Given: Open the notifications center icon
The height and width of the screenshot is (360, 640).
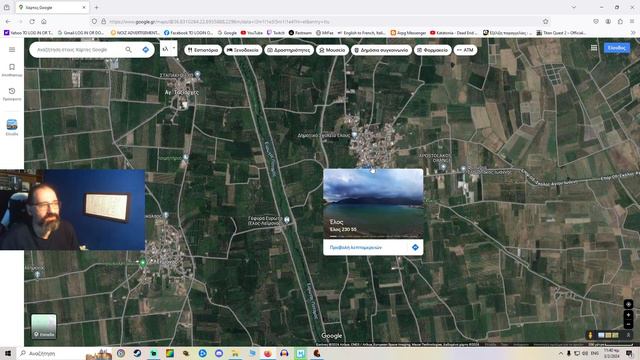Looking at the screenshot, I should (629, 353).
